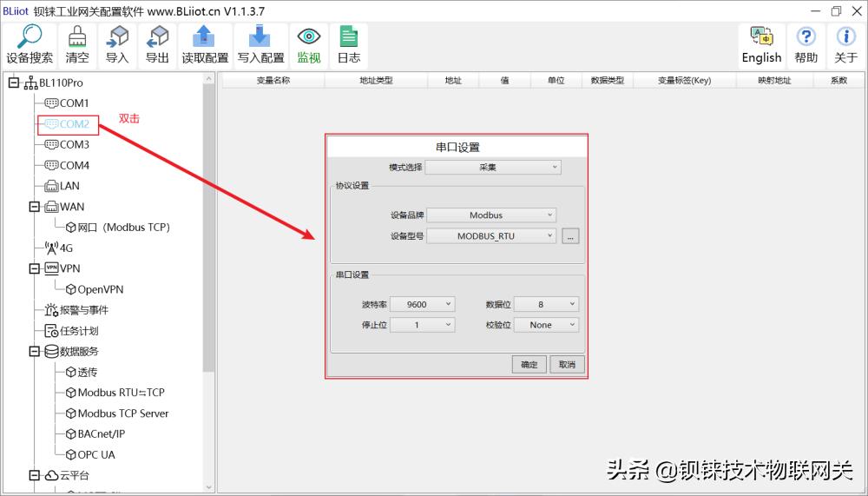868x496 pixels.
Task: Open the 模式选择 mode dropdown showing 采集
Action: (x=493, y=168)
